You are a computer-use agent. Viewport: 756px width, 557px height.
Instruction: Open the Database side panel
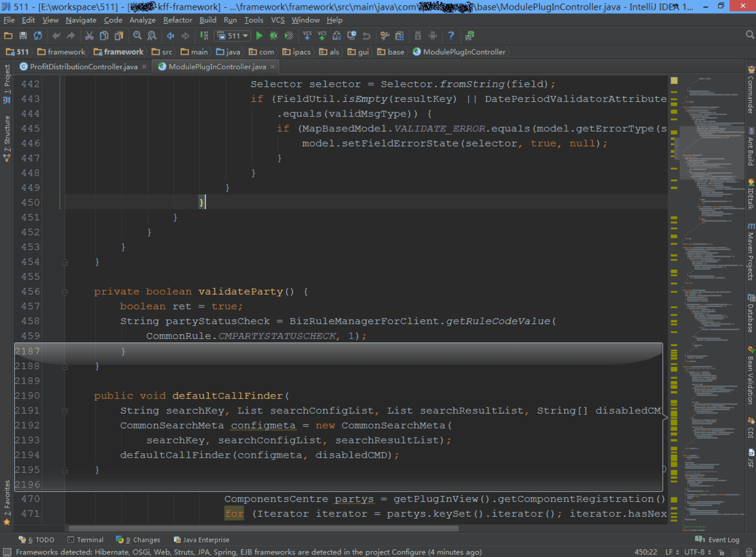(x=751, y=314)
